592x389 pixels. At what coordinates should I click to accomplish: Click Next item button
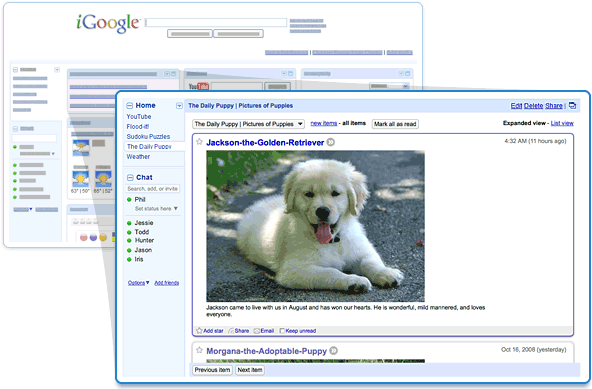[x=250, y=370]
